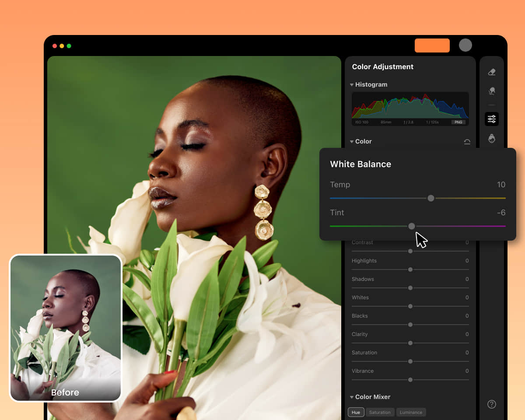Image resolution: width=525 pixels, height=420 pixels.
Task: Click the Vibrance slider handle
Action: [410, 380]
